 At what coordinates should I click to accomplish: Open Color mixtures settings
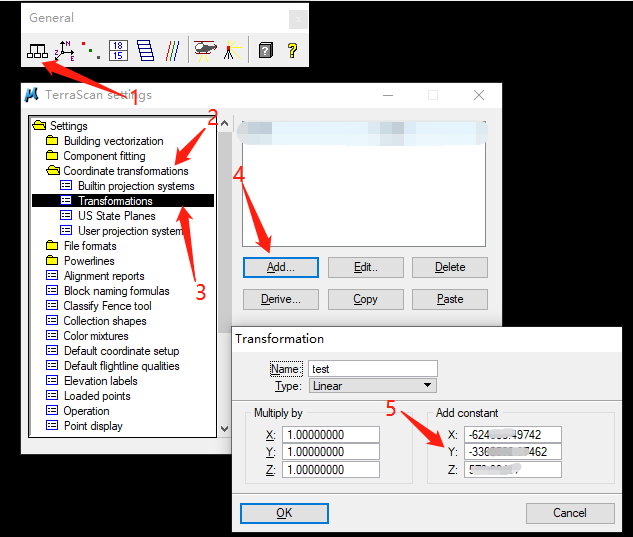(96, 336)
